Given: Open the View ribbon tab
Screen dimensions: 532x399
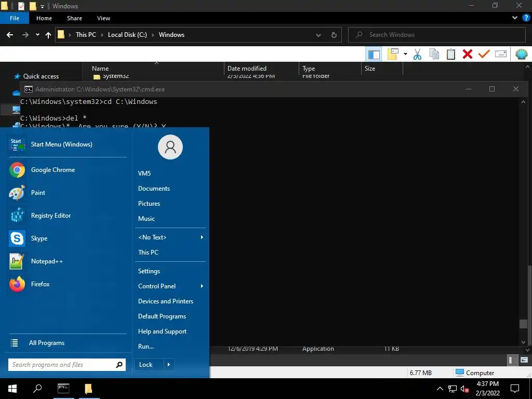Looking at the screenshot, I should tap(103, 18).
